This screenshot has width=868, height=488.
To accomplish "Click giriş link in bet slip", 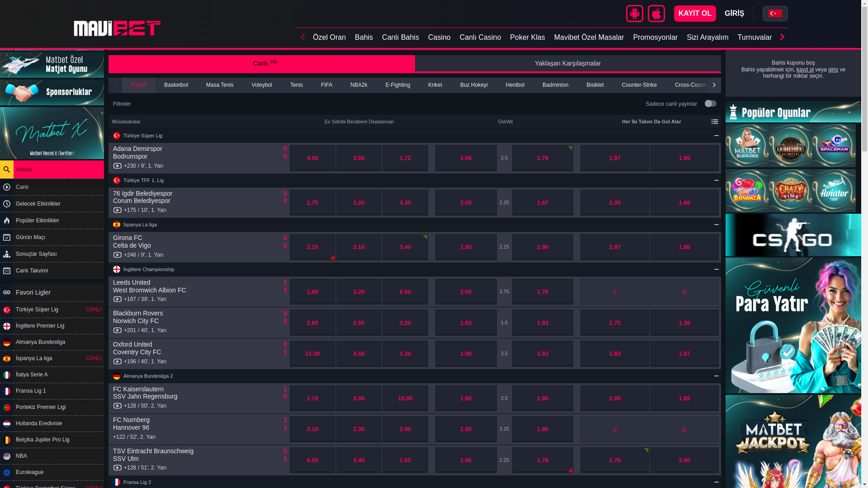I will pos(833,70).
